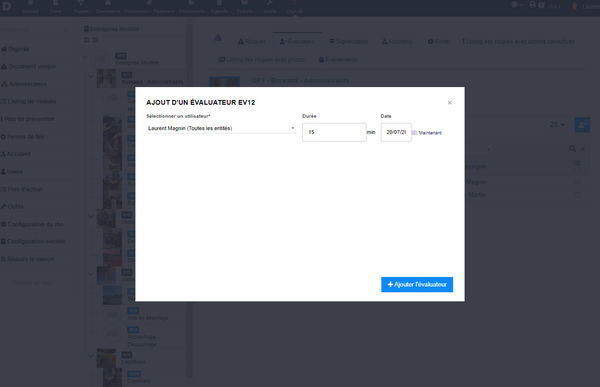Tick the checkbox in the Magnin row
This screenshot has height=387, width=600.
point(577,182)
